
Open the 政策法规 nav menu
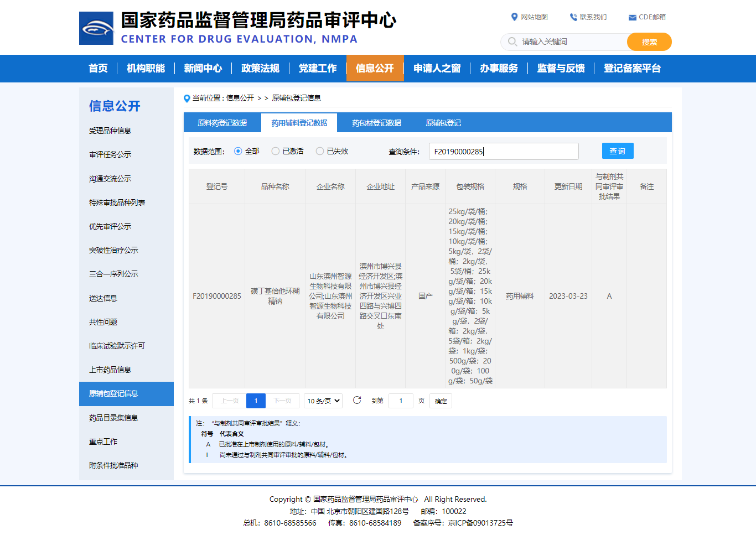[260, 68]
